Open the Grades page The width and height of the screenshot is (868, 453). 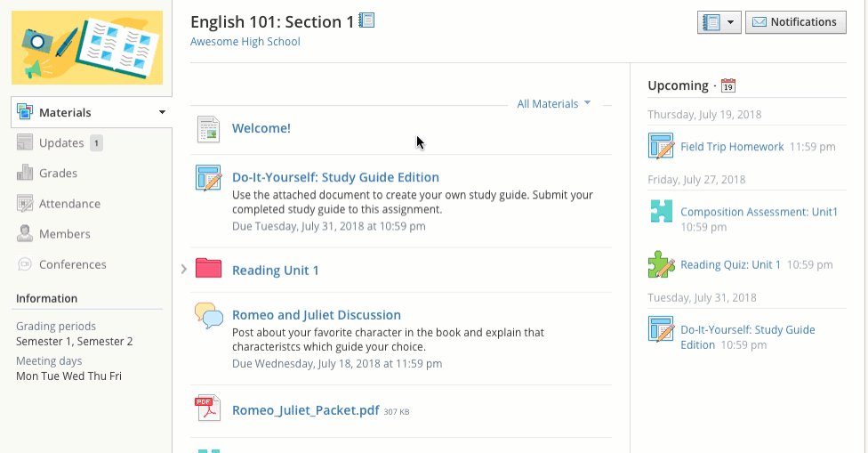coord(58,174)
